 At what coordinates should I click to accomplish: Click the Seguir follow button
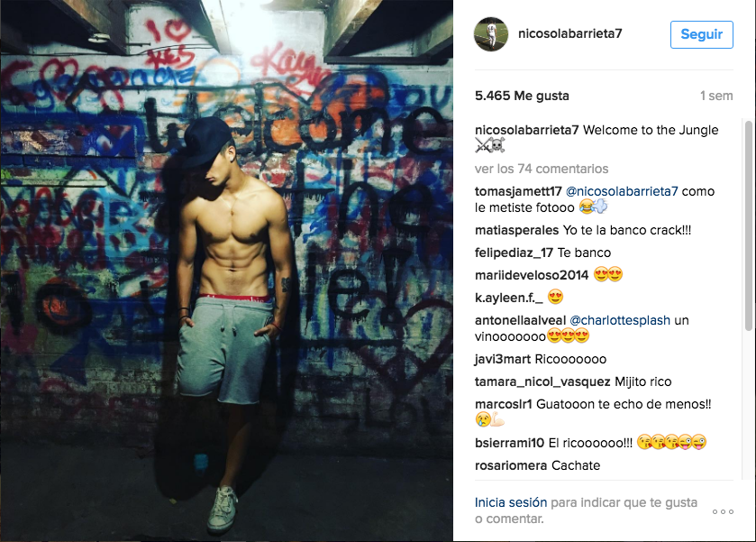[702, 34]
